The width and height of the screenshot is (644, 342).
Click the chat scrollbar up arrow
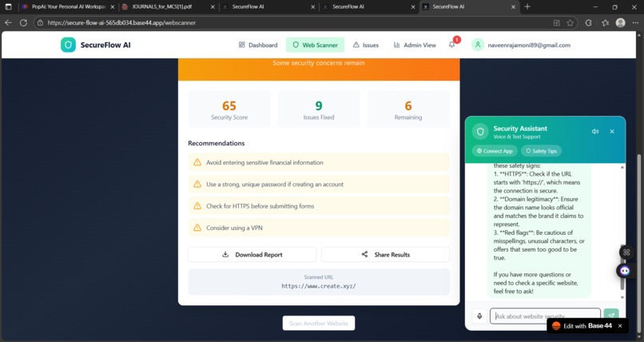point(622,167)
